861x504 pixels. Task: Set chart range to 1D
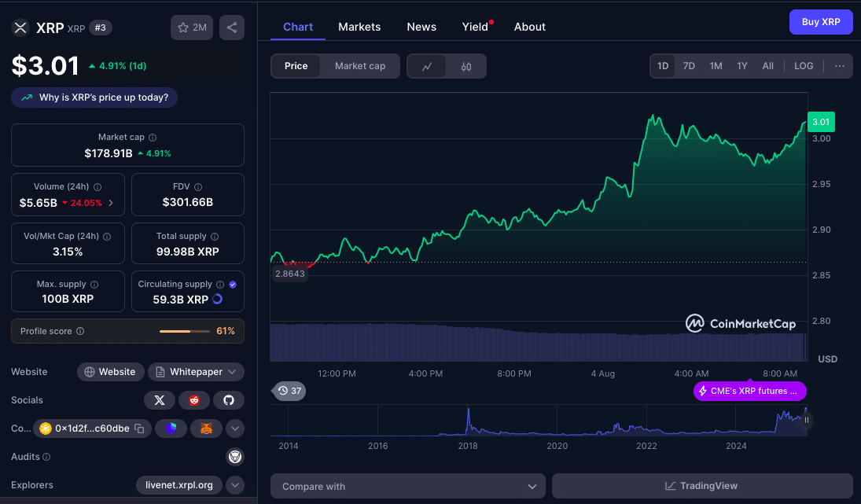pos(663,66)
